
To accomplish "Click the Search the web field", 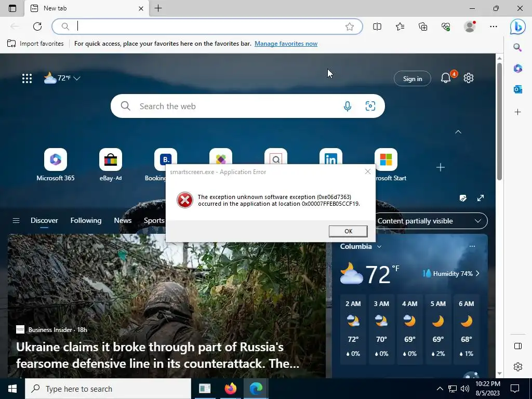I will 248,106.
